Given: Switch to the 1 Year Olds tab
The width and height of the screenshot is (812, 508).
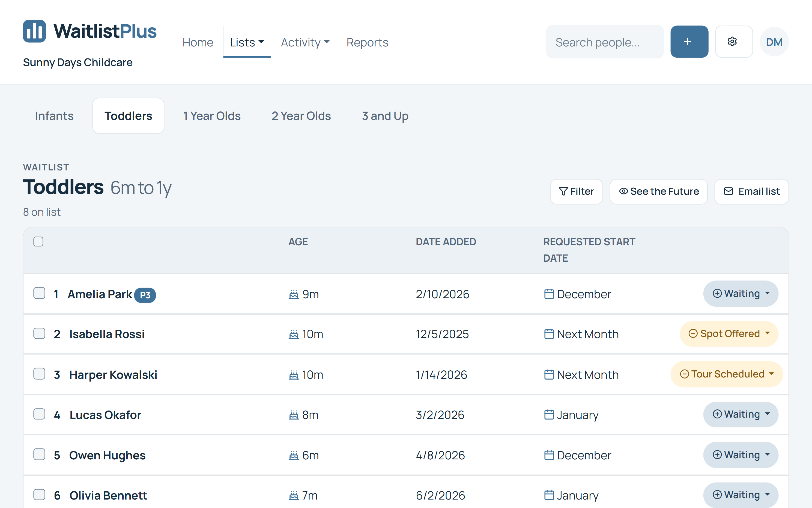Looking at the screenshot, I should pyautogui.click(x=212, y=116).
